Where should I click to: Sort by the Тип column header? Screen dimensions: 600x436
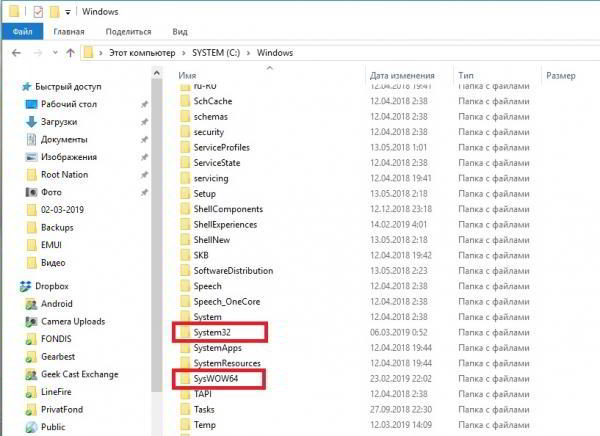[x=466, y=75]
